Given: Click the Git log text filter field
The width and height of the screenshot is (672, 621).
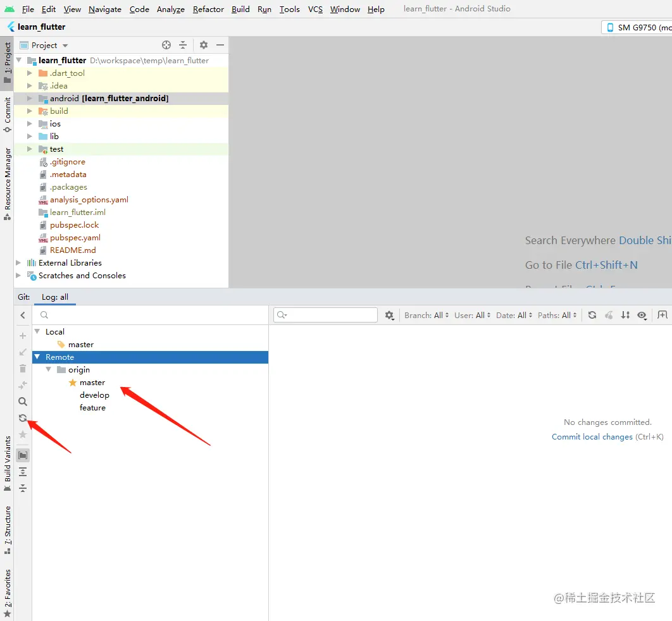Looking at the screenshot, I should (326, 315).
